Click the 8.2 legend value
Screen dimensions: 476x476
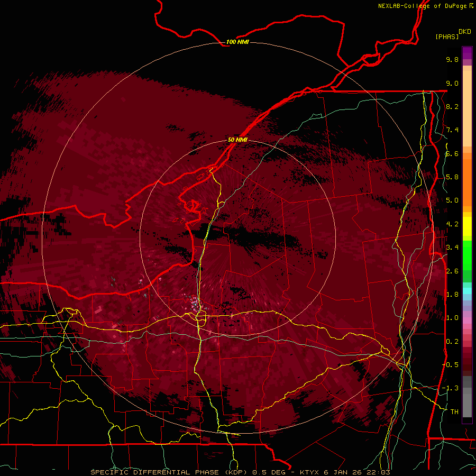452,106
